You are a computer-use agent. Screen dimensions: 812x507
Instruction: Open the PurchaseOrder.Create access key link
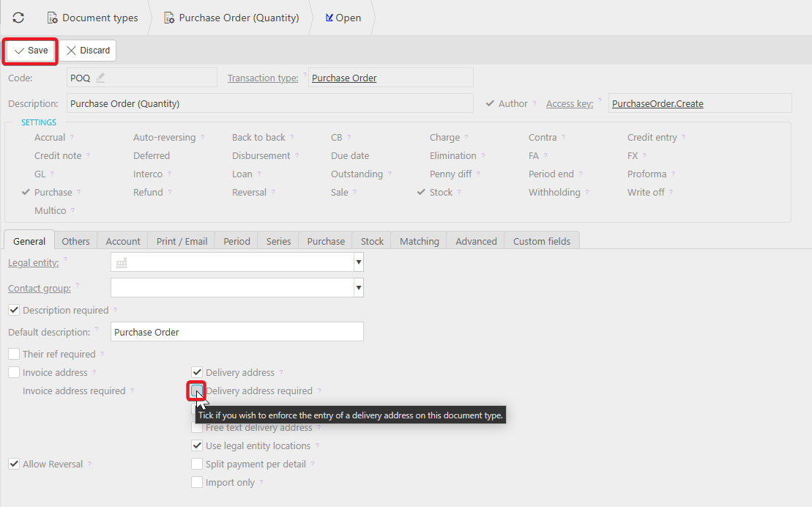(658, 104)
